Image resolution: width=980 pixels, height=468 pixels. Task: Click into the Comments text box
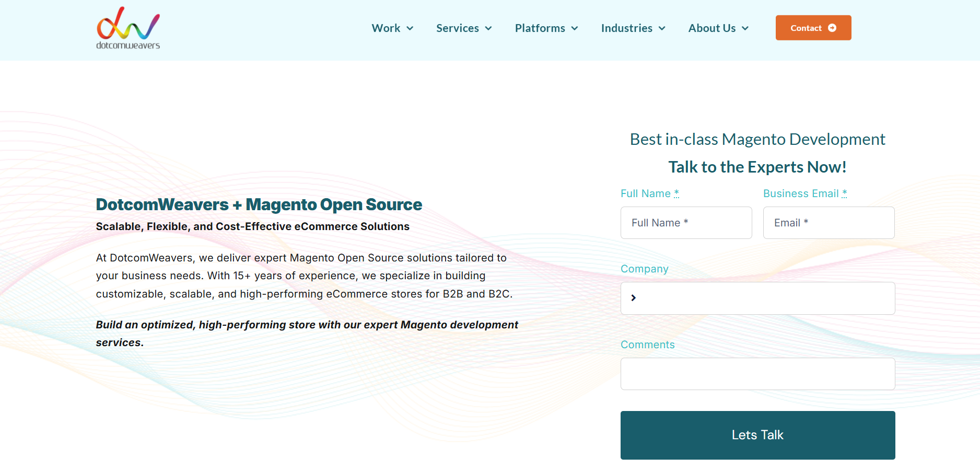coord(757,374)
